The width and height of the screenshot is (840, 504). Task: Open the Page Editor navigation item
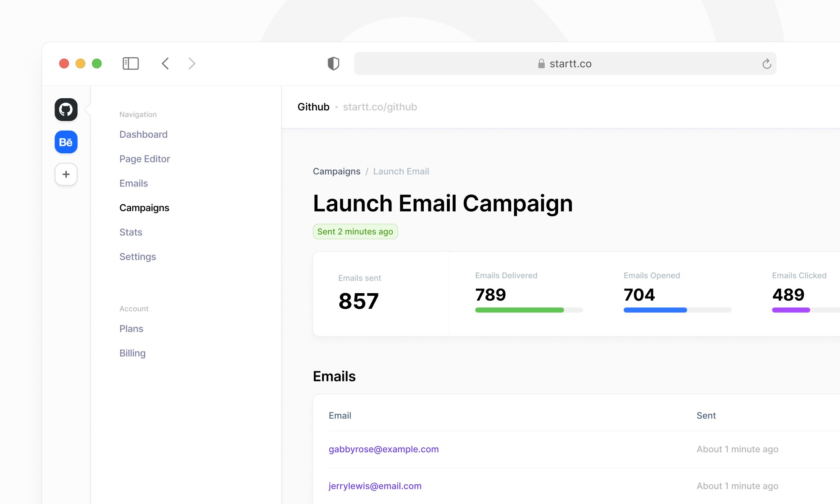(144, 159)
